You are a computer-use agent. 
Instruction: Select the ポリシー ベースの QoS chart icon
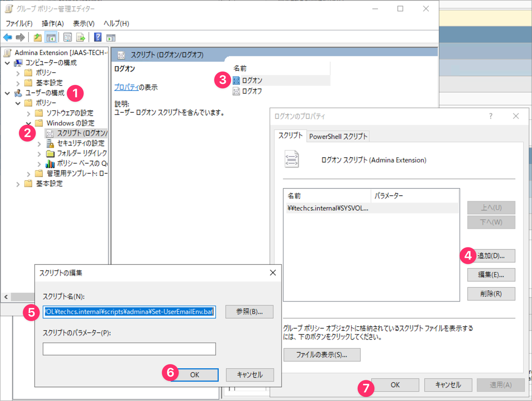coord(50,163)
